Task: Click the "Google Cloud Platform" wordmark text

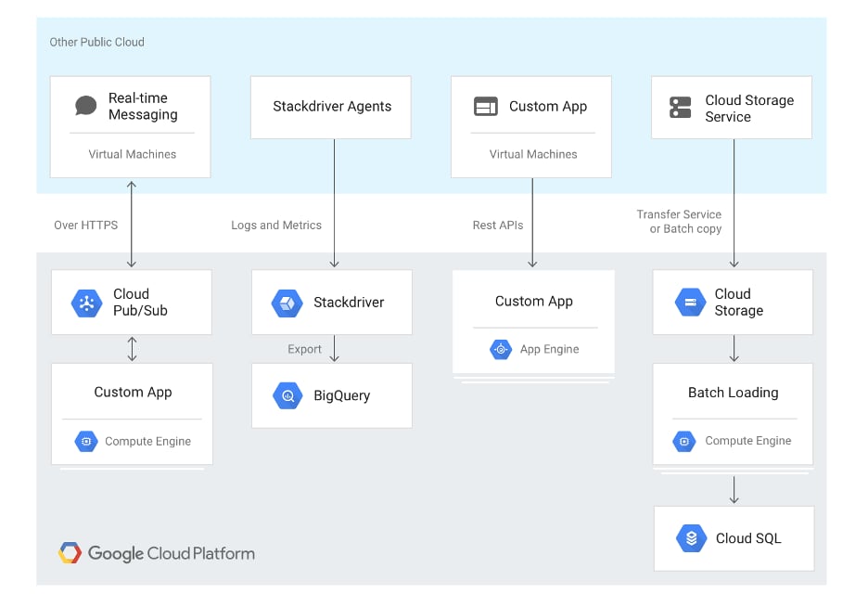Action: 171,553
